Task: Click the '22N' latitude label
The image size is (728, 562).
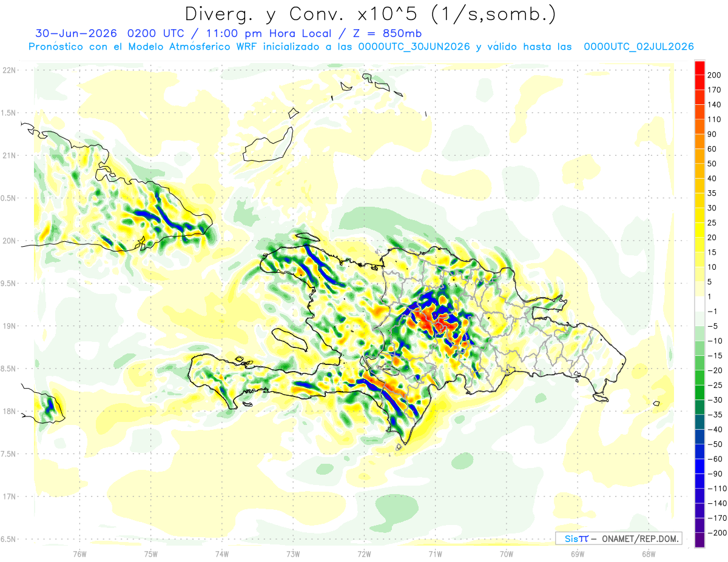Action: (9, 70)
